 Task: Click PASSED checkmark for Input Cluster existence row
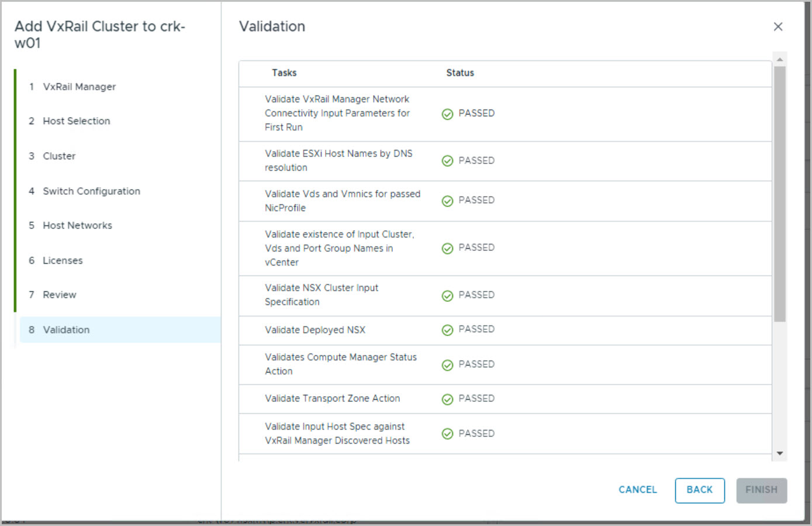(448, 249)
